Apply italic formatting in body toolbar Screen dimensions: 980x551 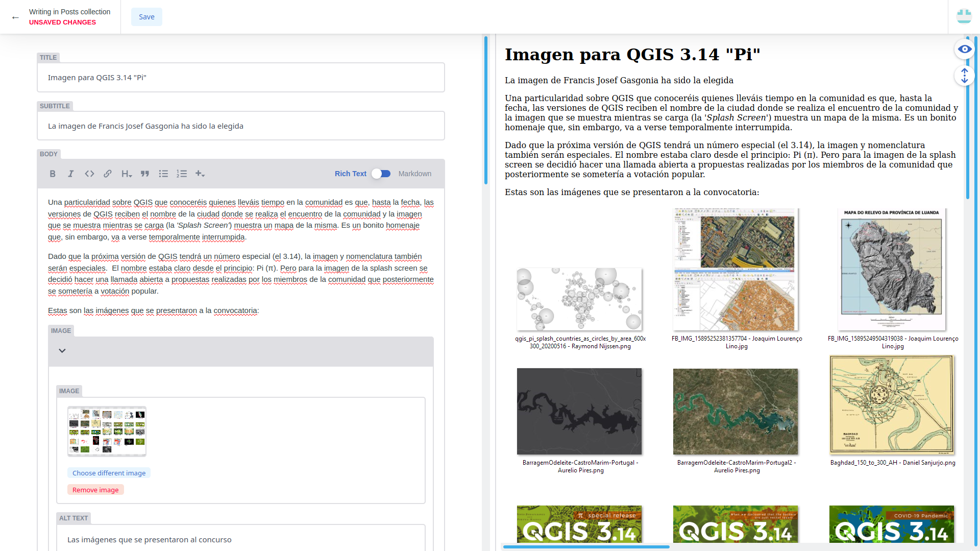[71, 174]
